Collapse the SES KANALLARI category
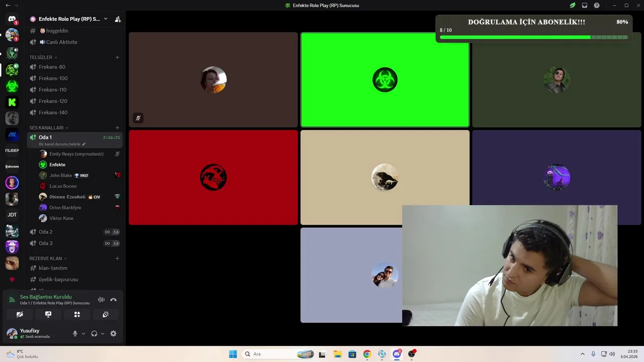The width and height of the screenshot is (644, 362). pos(48,128)
